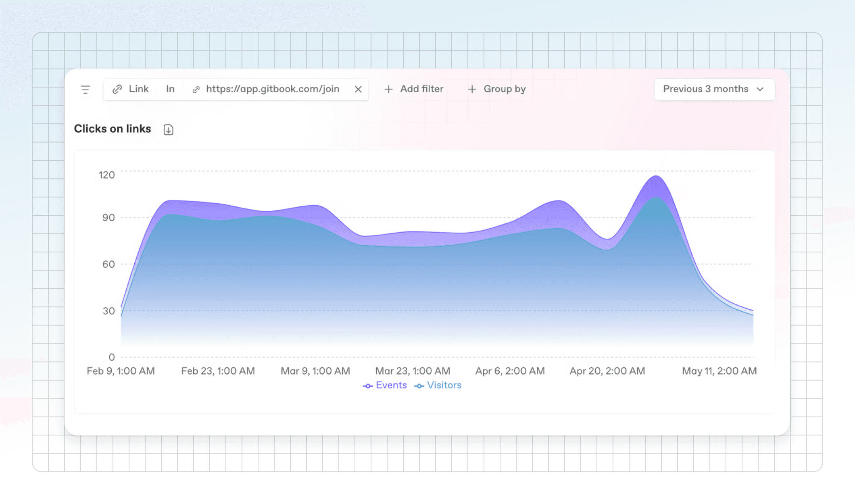The width and height of the screenshot is (855, 504).
Task: Click the 'Feb 9, 1:00 AM' axis label
Action: pyautogui.click(x=121, y=371)
